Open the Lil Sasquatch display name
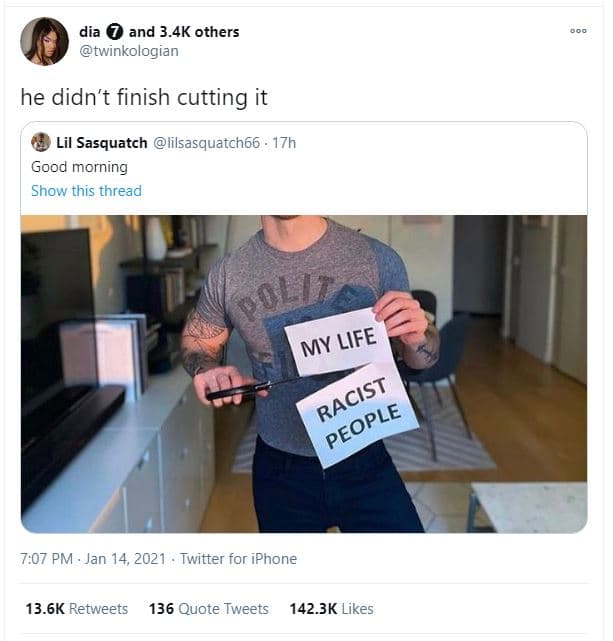Image resolution: width=613 pixels, height=641 pixels. point(102,143)
